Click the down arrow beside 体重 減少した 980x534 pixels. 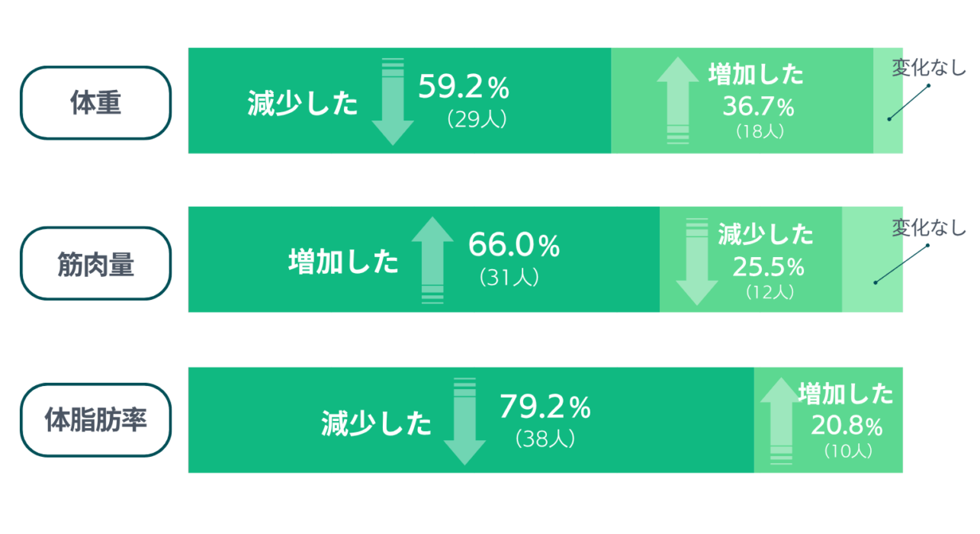(x=393, y=101)
